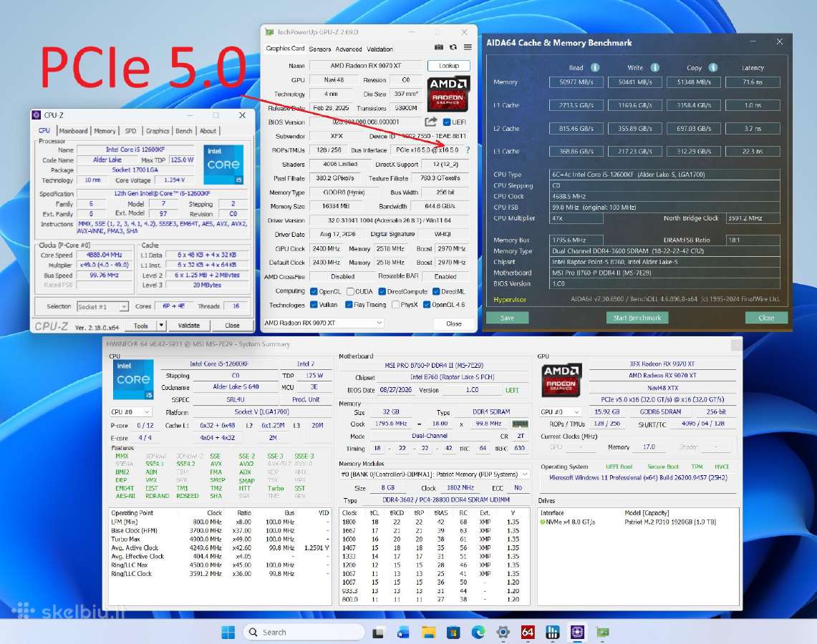Open File Explorer from the taskbar
The height and width of the screenshot is (644, 817).
[428, 632]
